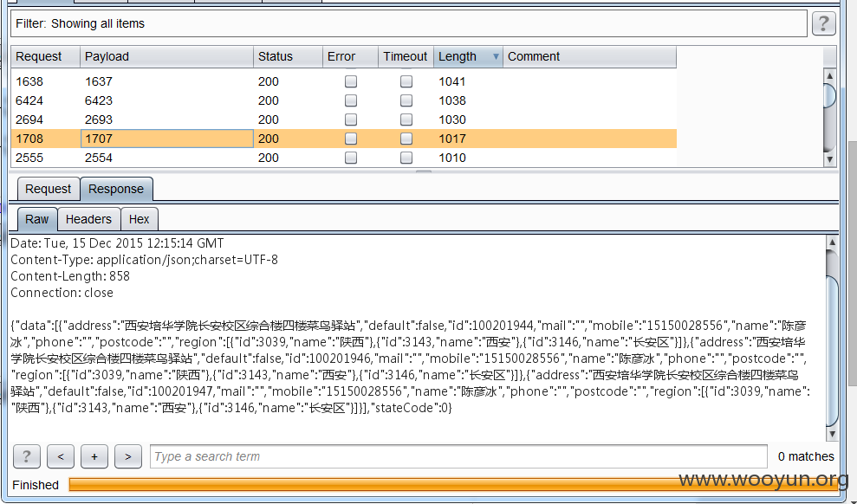
Task: Toggle Error checkbox for request 2555
Action: click(x=351, y=158)
